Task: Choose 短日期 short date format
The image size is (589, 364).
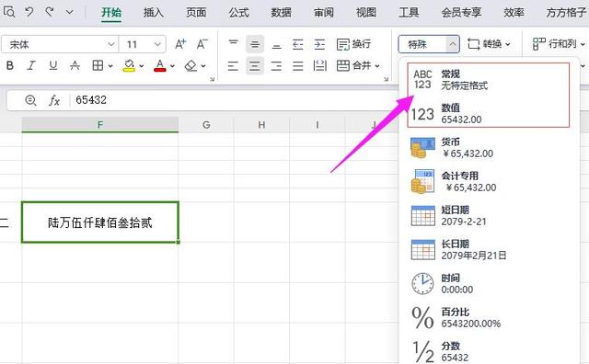Action: 489,215
